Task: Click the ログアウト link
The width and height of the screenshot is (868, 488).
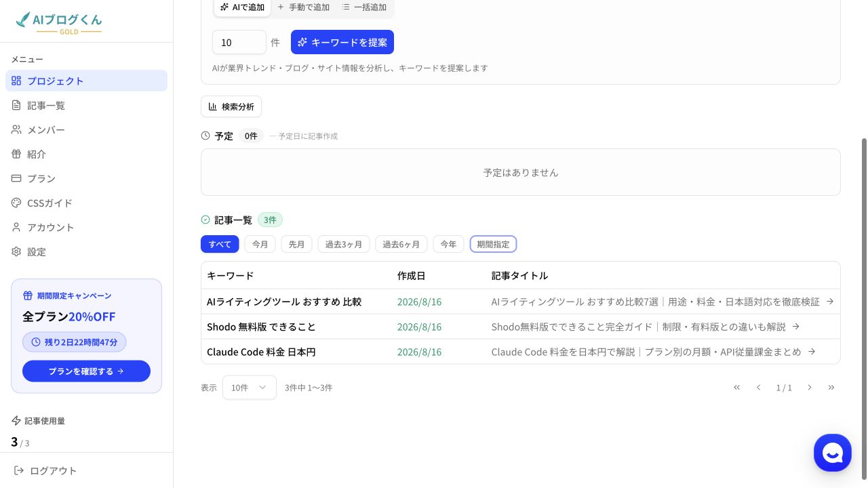Action: [45, 470]
